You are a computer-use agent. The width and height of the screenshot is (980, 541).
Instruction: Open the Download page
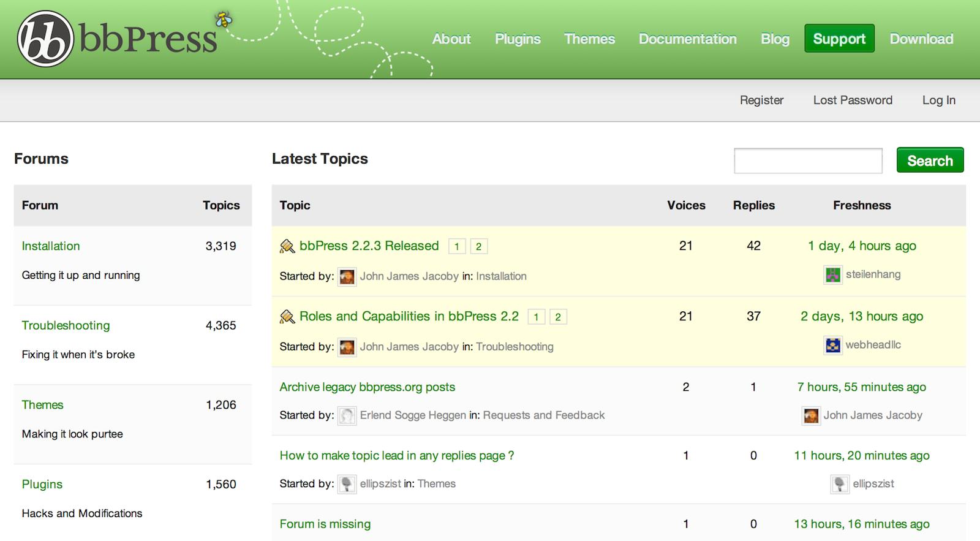(921, 39)
